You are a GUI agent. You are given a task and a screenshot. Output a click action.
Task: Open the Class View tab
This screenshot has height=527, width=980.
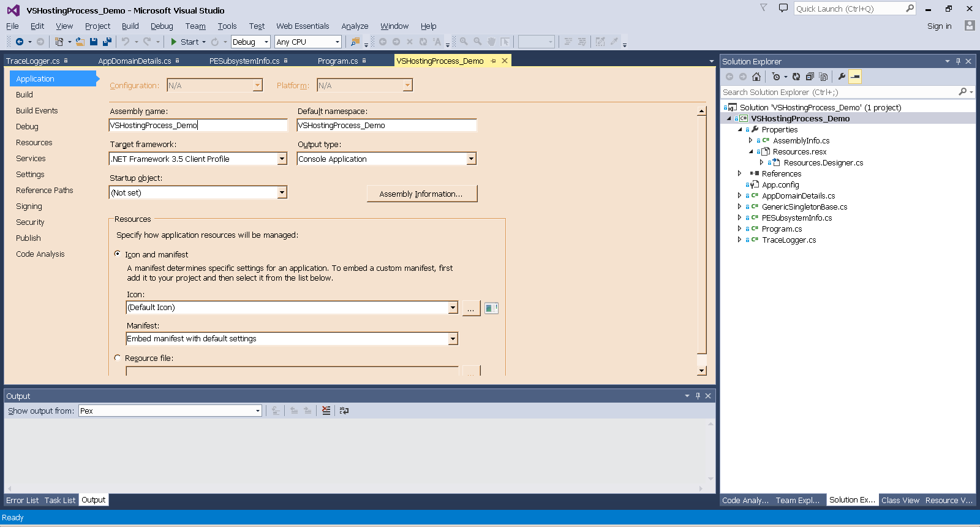[x=900, y=500]
